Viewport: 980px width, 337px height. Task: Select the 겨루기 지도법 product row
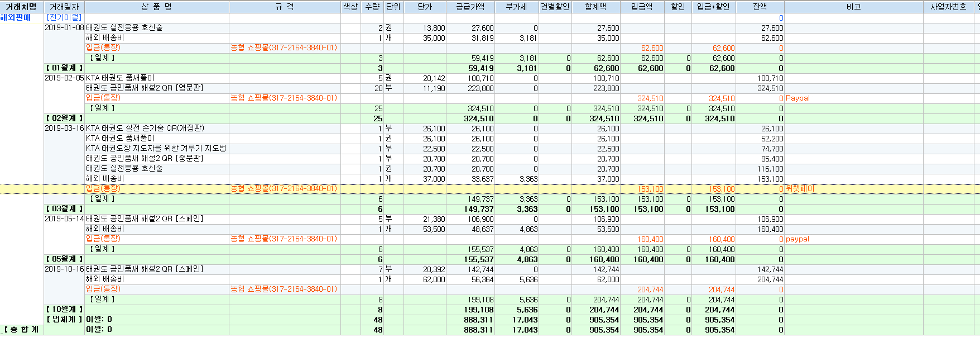pyautogui.click(x=156, y=149)
